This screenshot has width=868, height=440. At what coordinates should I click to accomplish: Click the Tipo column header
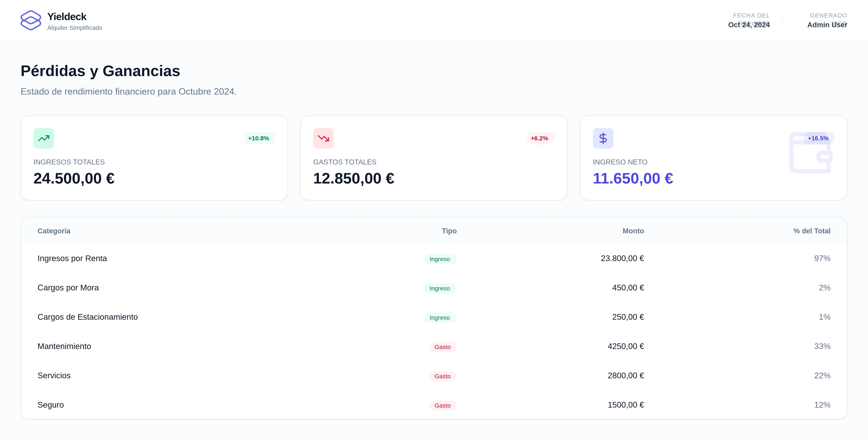coord(449,231)
